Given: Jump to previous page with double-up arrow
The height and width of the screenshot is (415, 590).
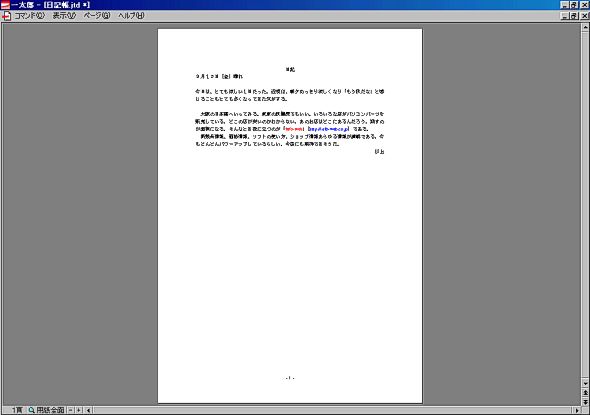Looking at the screenshot, I should click(x=585, y=392).
